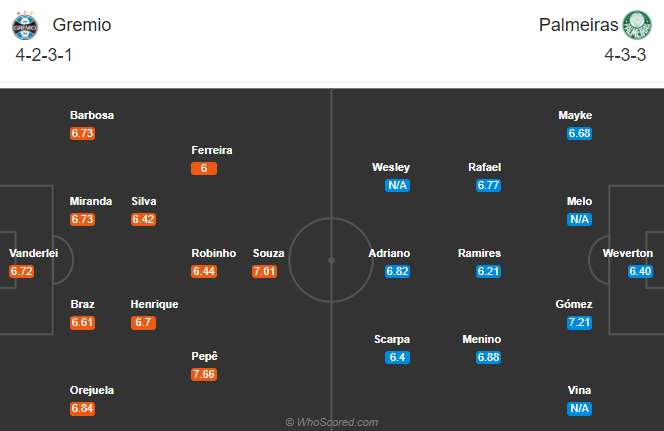The image size is (664, 431).
Task: Select player Vanderlei in goal
Action: point(33,253)
